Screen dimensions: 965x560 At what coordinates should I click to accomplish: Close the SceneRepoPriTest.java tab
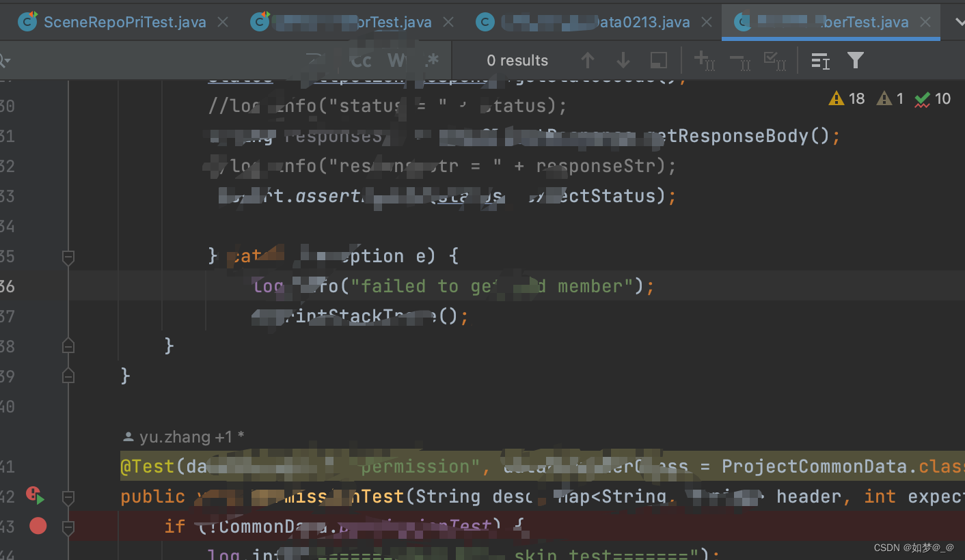(x=222, y=23)
